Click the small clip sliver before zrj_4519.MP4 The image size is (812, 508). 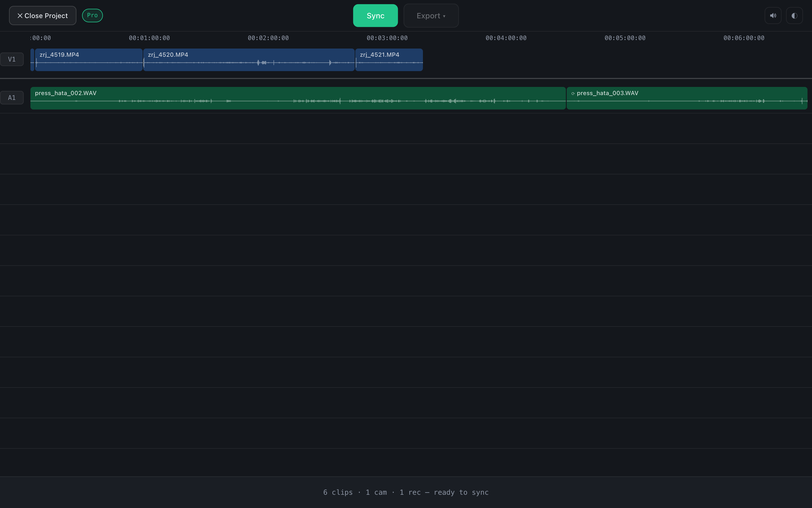click(32, 60)
